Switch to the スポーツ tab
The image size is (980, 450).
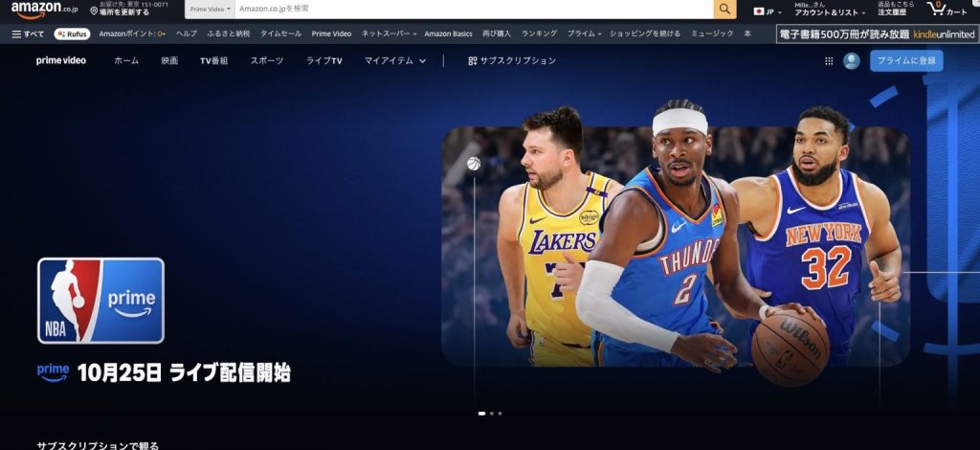(267, 60)
